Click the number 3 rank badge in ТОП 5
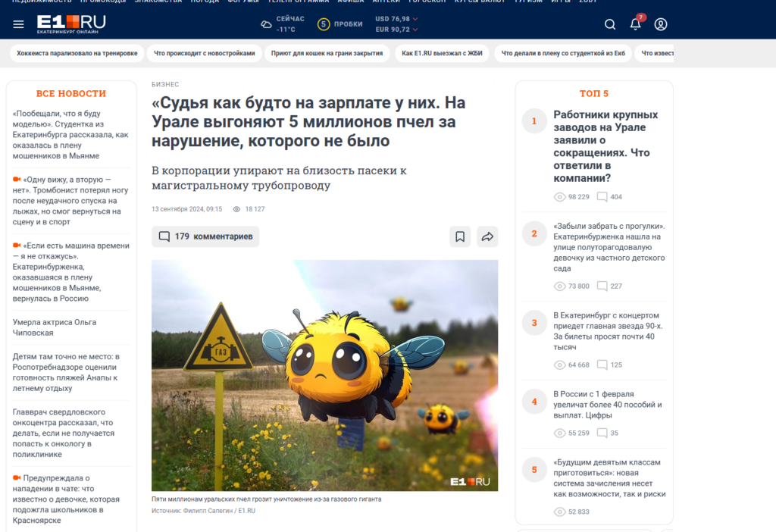This screenshot has height=532, width=776. coord(534,323)
